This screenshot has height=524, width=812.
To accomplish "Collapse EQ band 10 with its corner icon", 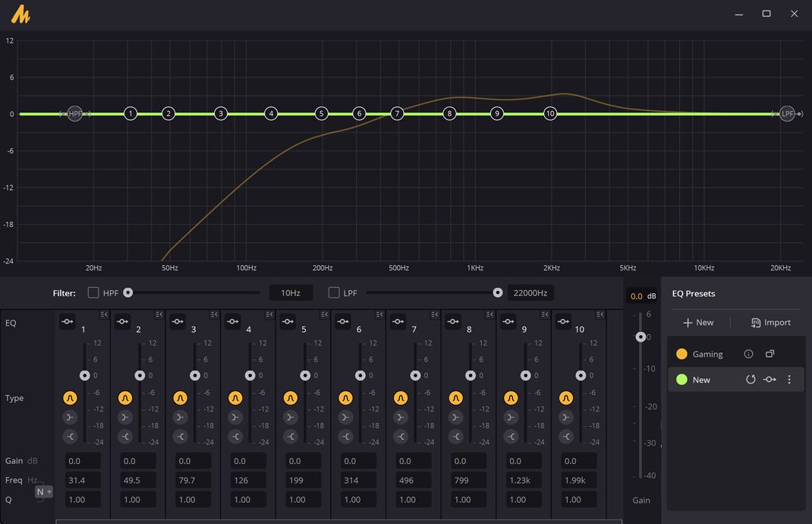I will pyautogui.click(x=600, y=314).
